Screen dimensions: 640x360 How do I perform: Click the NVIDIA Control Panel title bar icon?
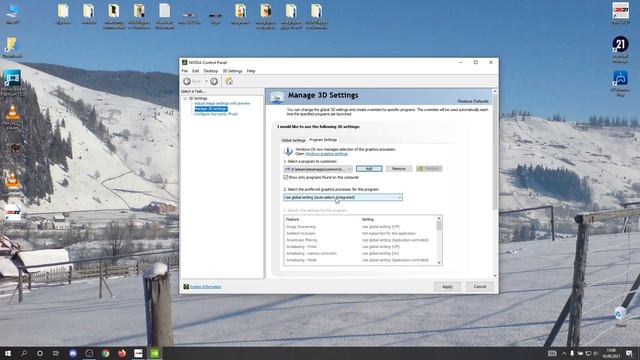(184, 62)
